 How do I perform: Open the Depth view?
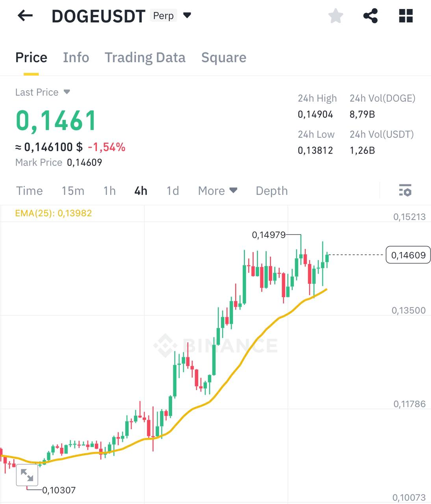coord(271,191)
